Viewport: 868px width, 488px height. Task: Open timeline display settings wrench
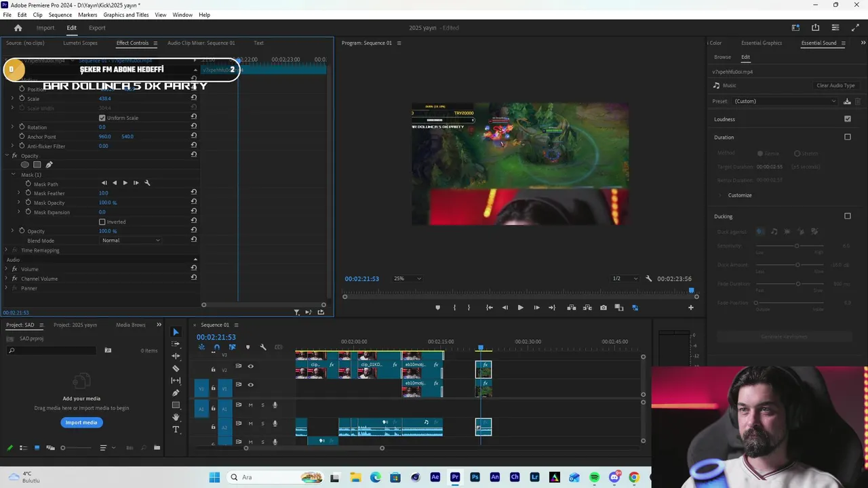263,347
